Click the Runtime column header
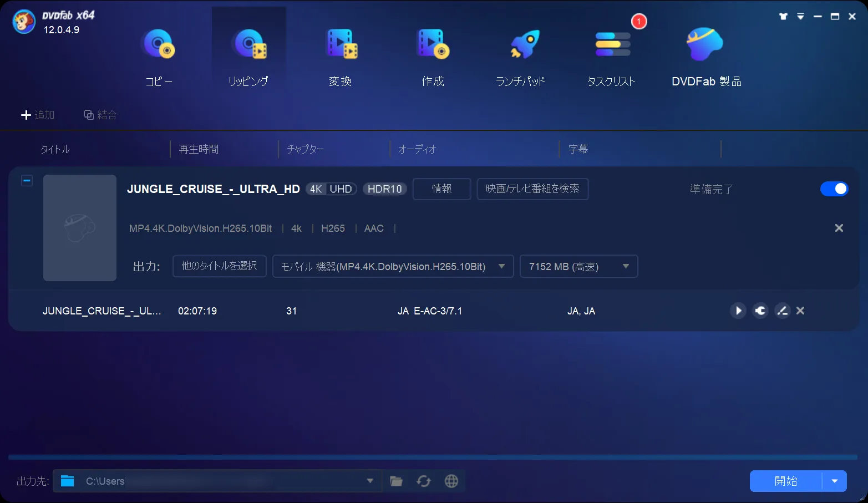The width and height of the screenshot is (868, 503). point(199,149)
